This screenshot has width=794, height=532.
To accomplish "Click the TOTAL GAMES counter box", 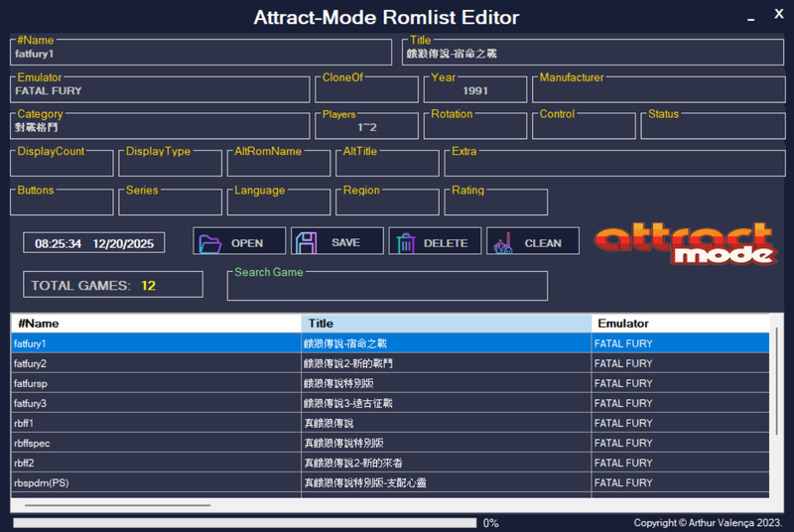I will 113,285.
